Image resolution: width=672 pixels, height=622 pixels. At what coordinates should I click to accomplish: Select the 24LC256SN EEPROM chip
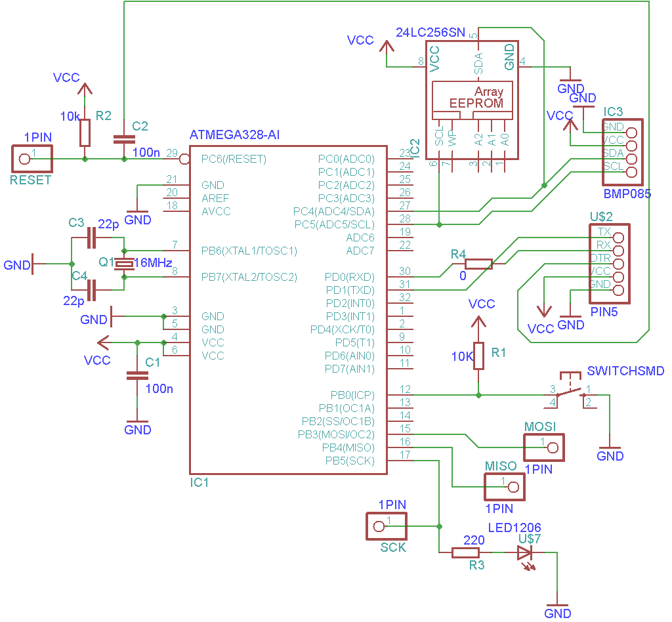[472, 100]
